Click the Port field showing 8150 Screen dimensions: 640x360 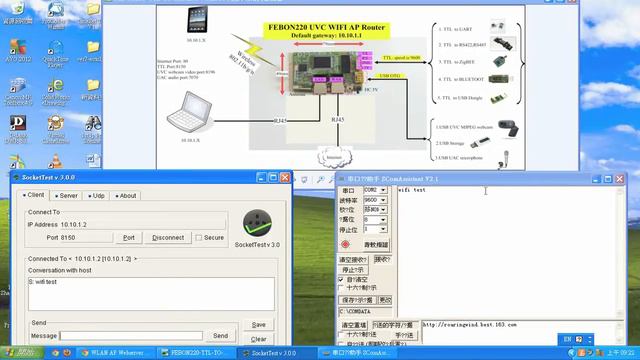pos(86,238)
